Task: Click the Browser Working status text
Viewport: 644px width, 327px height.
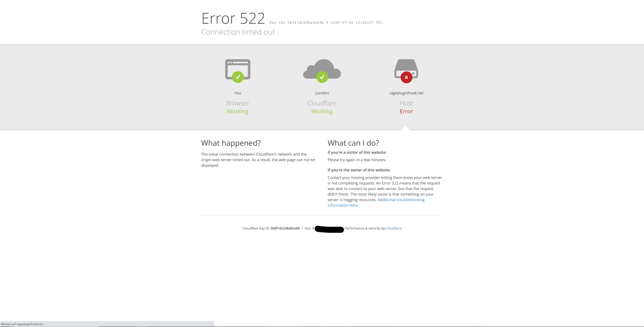Action: click(x=237, y=111)
